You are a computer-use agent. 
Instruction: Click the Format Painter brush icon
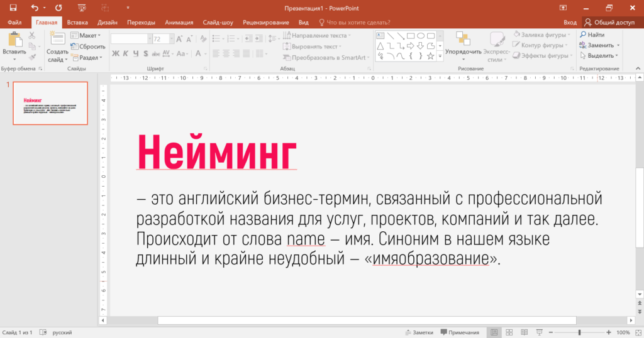[32, 57]
